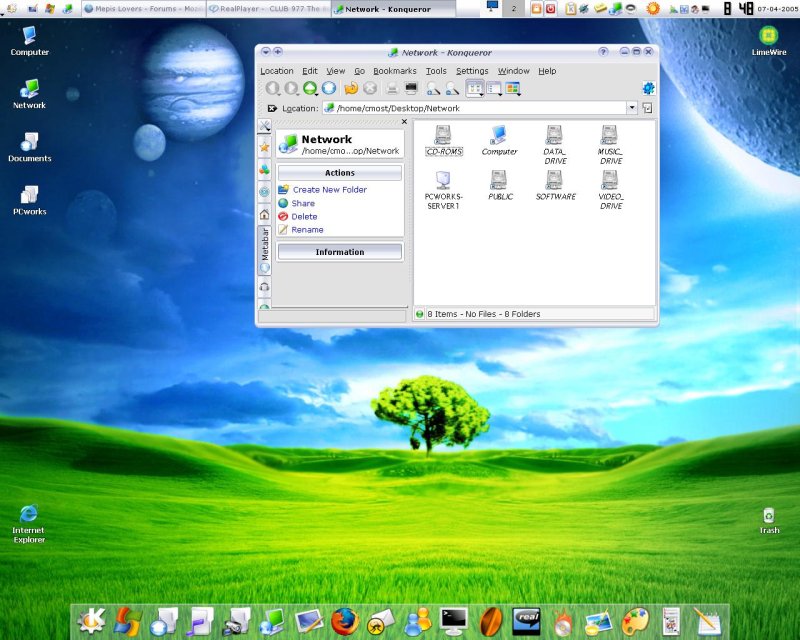Open the headphones media tab in sidebar
Viewport: 800px width, 640px height.
(264, 287)
